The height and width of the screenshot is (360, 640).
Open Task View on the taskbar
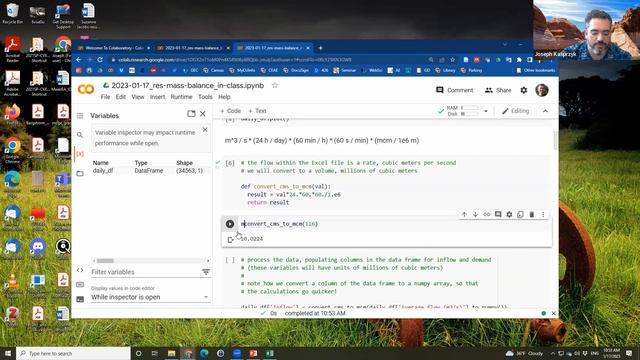click(154, 353)
